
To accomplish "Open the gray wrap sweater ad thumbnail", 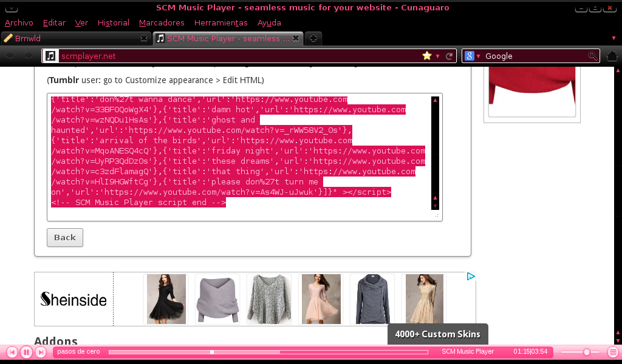I will click(218, 299).
